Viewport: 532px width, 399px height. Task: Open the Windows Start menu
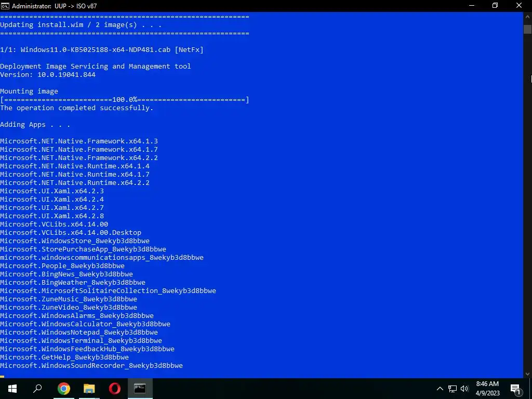pos(12,389)
